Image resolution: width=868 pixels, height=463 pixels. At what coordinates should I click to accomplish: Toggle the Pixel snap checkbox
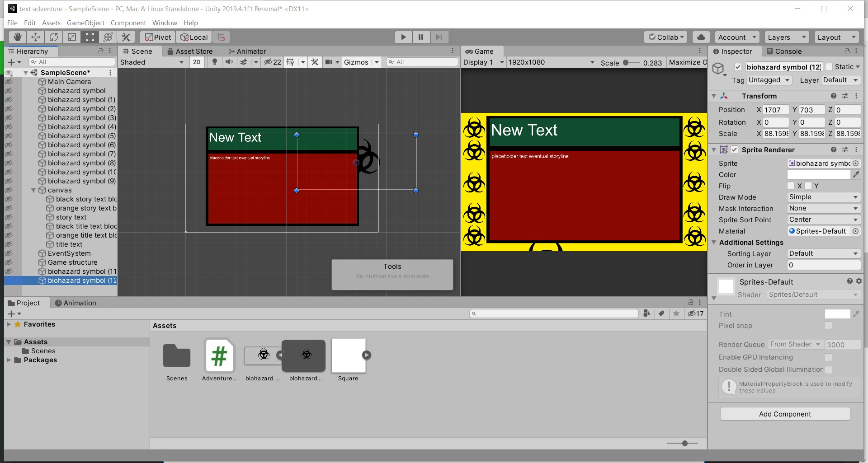click(x=829, y=326)
